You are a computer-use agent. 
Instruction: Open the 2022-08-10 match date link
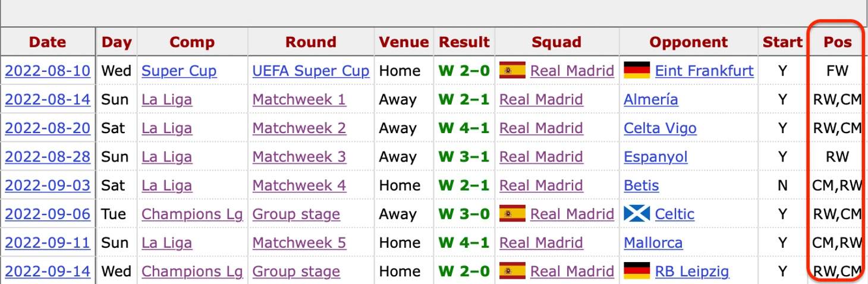click(x=48, y=71)
